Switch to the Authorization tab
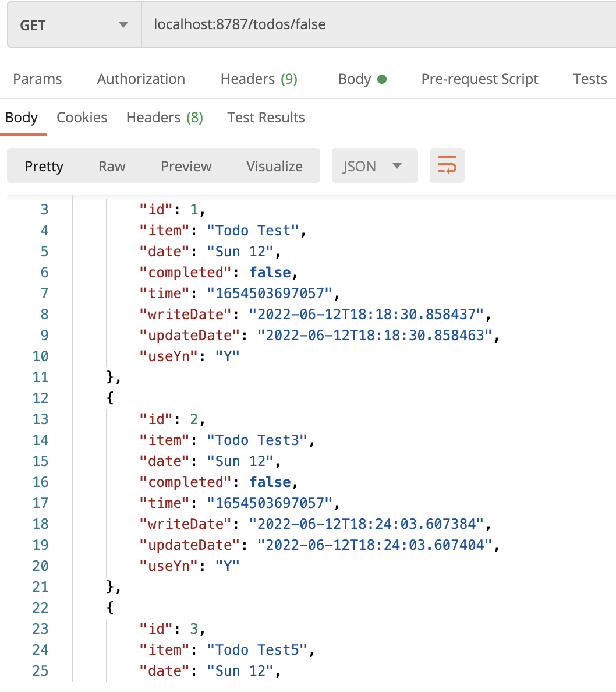This screenshot has height=692, width=616. (141, 79)
